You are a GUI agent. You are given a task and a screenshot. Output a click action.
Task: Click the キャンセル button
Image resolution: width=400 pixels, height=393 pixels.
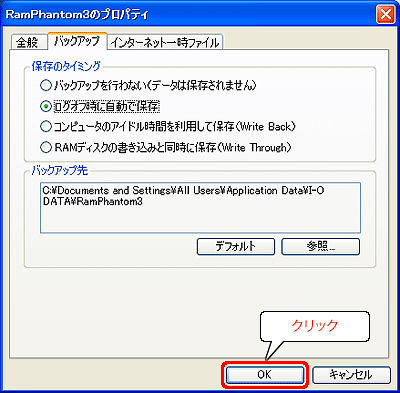351,375
